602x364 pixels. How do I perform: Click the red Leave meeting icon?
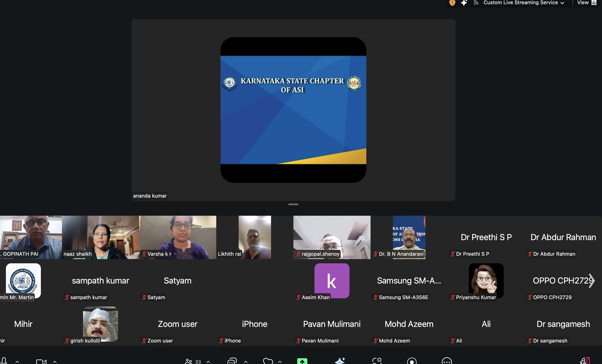point(585,361)
